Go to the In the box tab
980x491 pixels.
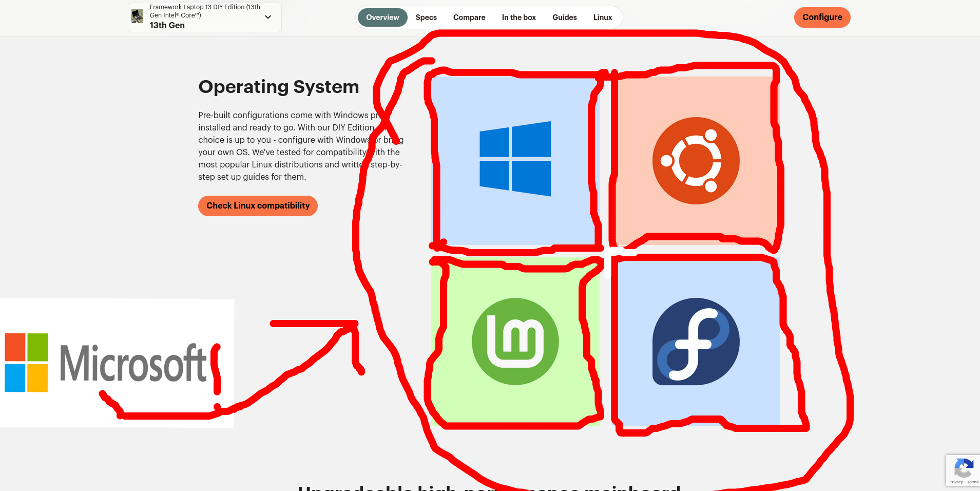[x=518, y=17]
